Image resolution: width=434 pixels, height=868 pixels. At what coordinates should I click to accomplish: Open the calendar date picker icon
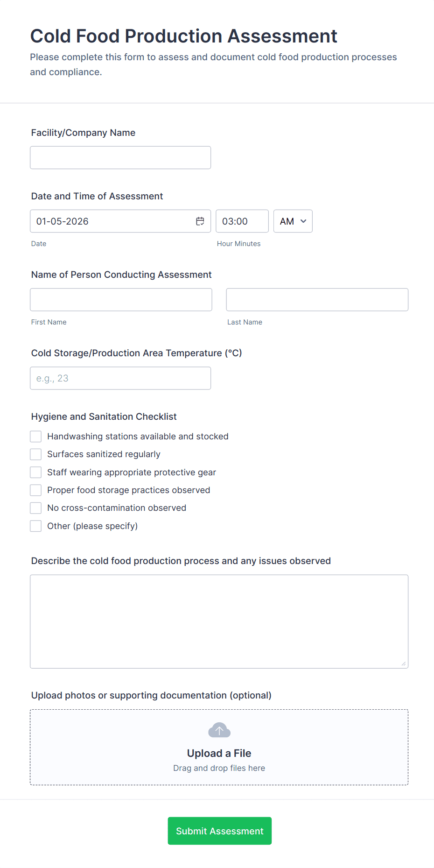point(200,221)
